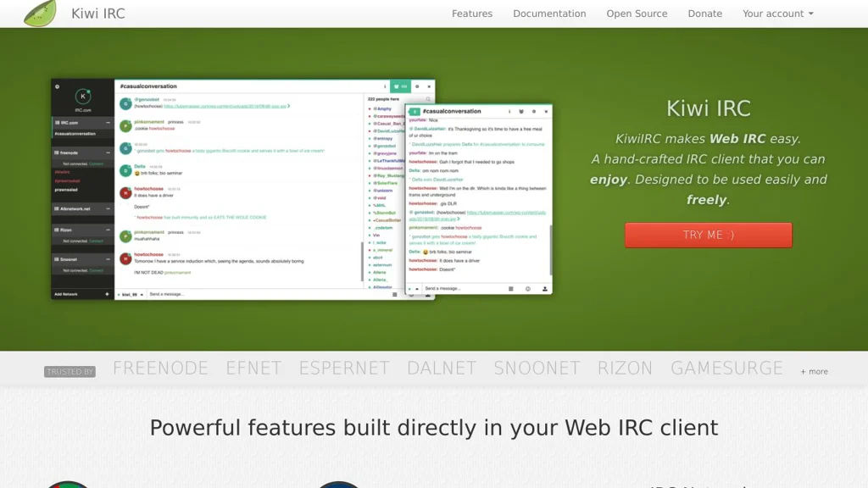This screenshot has height=488, width=868.
Task: Click the EFNET network name
Action: click(x=253, y=368)
